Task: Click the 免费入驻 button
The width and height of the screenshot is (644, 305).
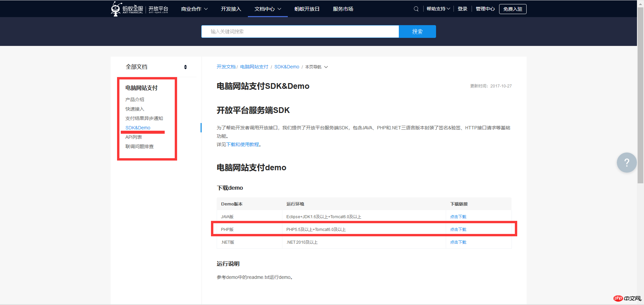Action: coord(513,9)
